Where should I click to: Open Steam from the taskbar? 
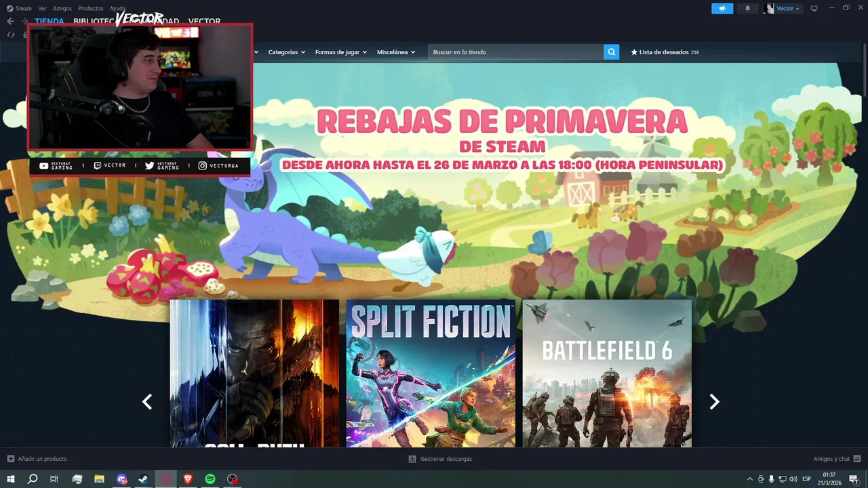[x=143, y=479]
